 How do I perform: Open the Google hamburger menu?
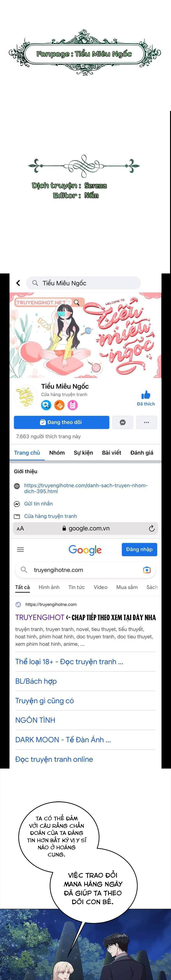[x=20, y=549]
